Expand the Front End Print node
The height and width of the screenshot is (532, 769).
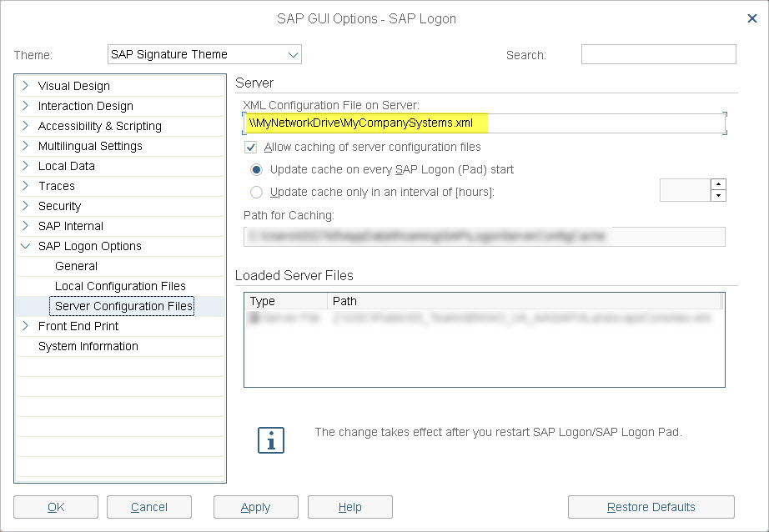(x=26, y=326)
